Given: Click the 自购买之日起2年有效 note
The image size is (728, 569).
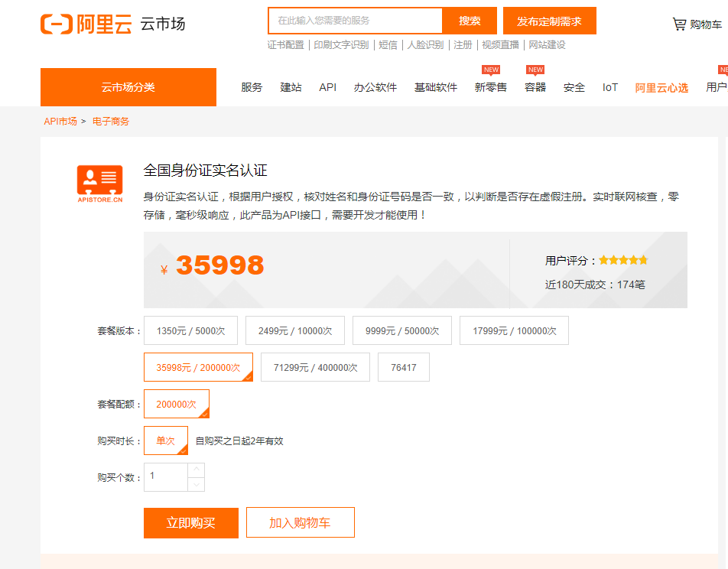Looking at the screenshot, I should pyautogui.click(x=239, y=441).
